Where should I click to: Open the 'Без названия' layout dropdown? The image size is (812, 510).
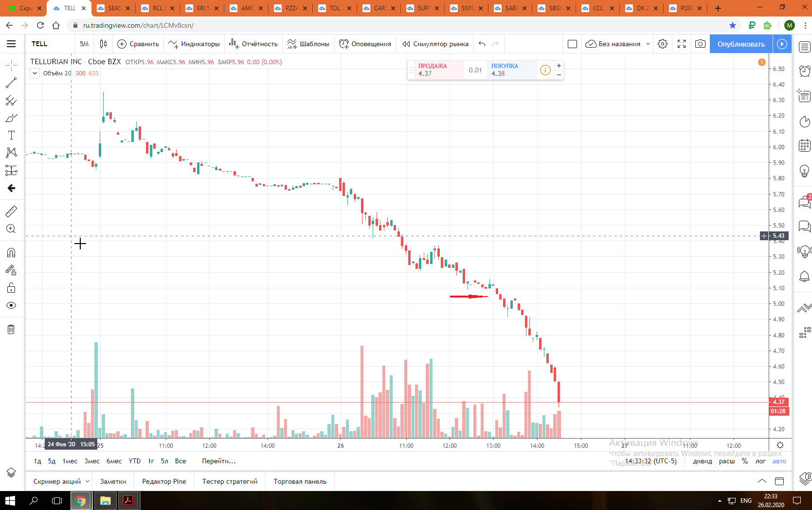coord(618,44)
